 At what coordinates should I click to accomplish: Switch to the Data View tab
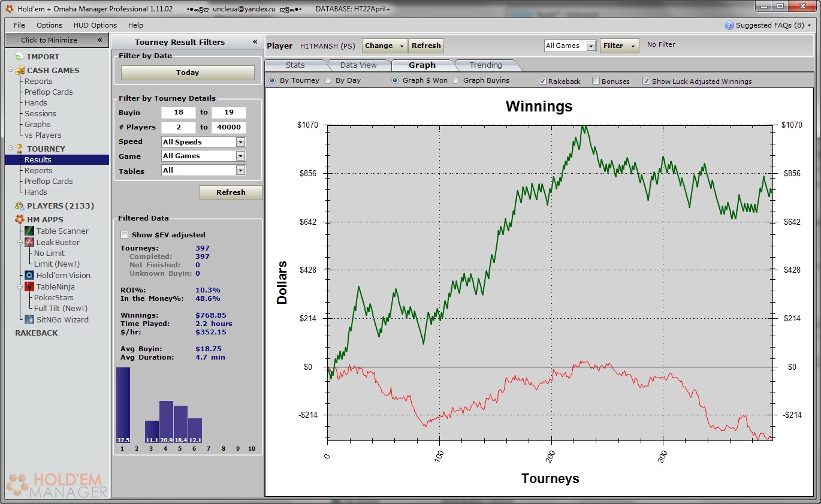click(358, 65)
